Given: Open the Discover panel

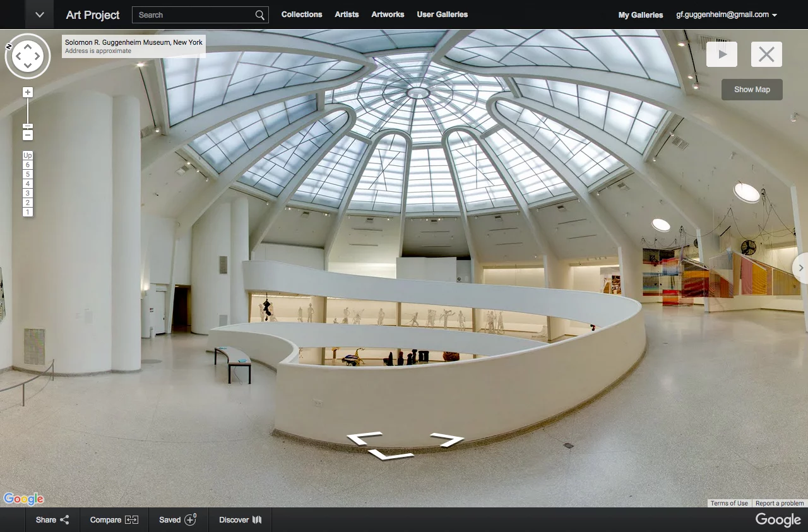Looking at the screenshot, I should (x=240, y=519).
